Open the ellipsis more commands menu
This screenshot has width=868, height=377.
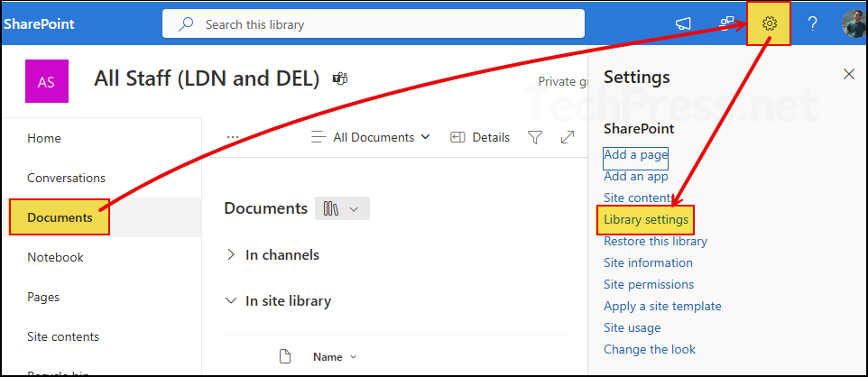tap(233, 137)
